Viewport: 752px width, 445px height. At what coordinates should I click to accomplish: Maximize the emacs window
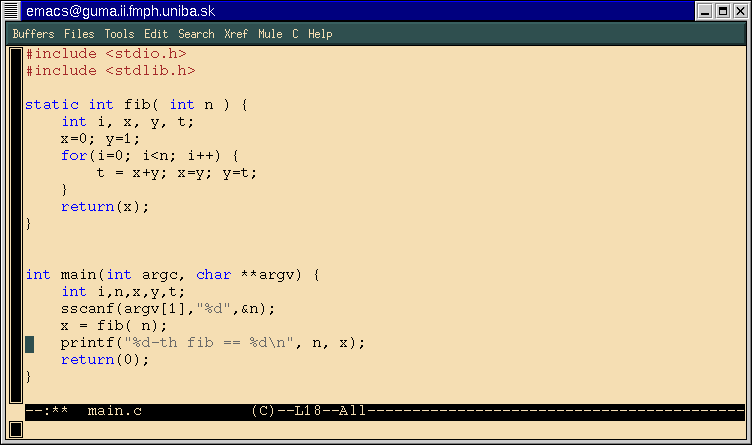[723, 11]
